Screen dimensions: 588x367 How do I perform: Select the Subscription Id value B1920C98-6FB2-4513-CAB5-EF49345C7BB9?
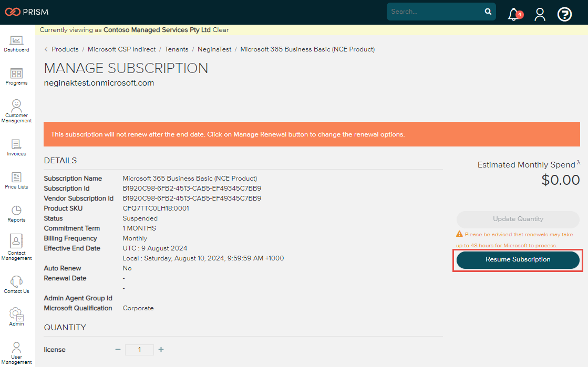pyautogui.click(x=192, y=188)
